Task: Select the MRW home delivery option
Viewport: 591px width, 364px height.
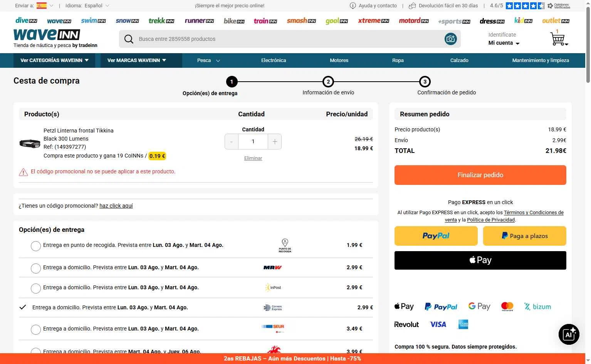Action: [36, 268]
